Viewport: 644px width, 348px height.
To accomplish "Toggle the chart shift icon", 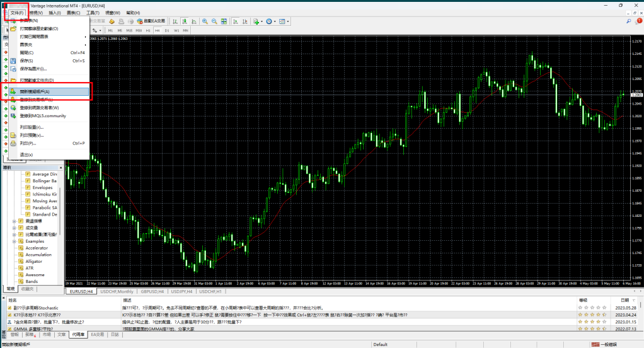I will pyautogui.click(x=244, y=21).
